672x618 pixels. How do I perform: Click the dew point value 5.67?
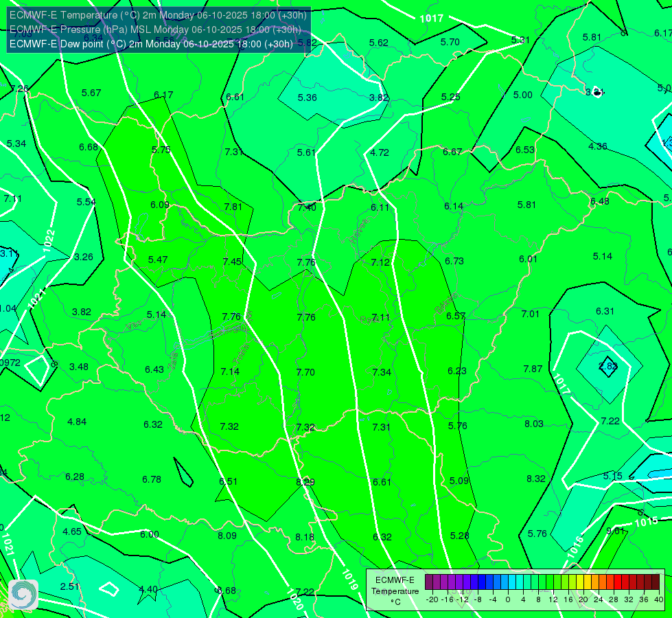91,93
